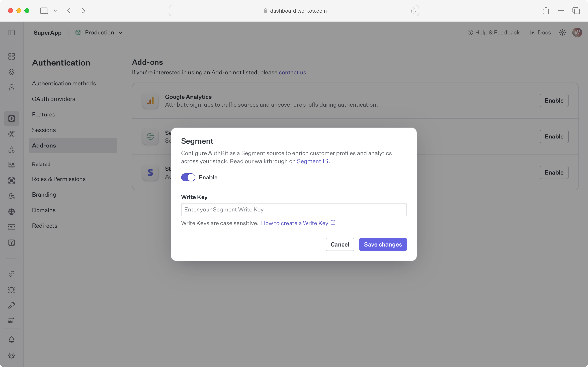The width and height of the screenshot is (588, 367).
Task: Open the globe Domains icon in sidebar
Action: click(x=11, y=212)
